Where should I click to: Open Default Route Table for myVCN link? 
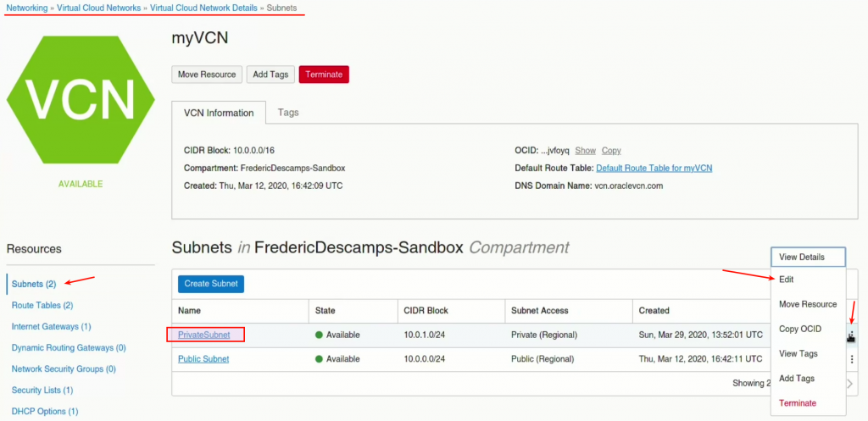pyautogui.click(x=654, y=169)
